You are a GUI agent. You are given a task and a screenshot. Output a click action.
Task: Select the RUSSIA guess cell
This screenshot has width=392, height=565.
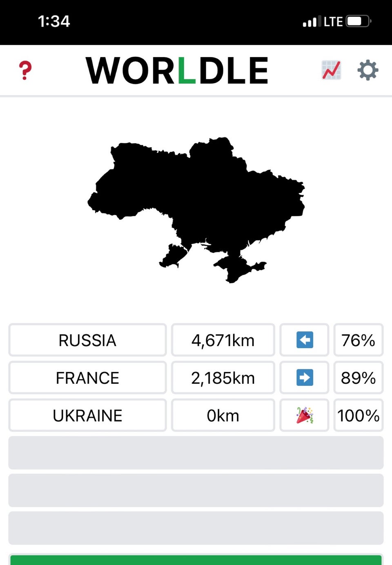[x=87, y=340]
